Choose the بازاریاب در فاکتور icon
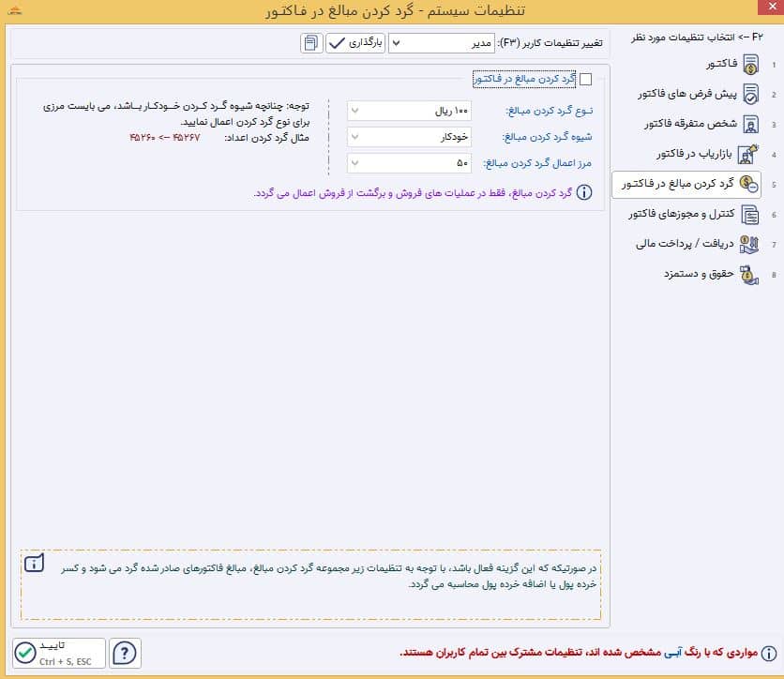 click(748, 154)
